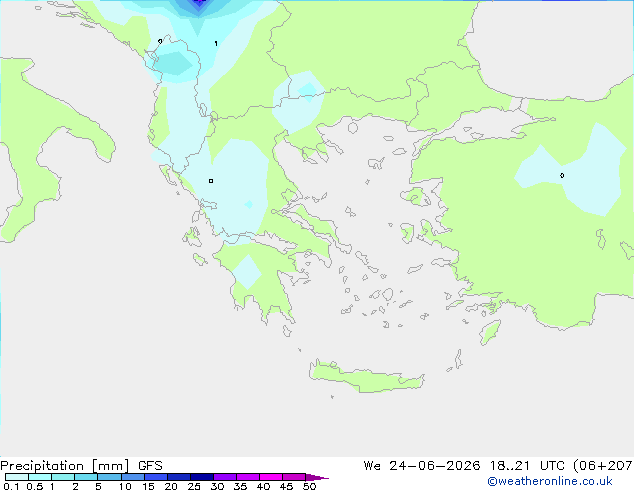Click the '0.5' legend value label
The image size is (634, 490).
[35, 486]
